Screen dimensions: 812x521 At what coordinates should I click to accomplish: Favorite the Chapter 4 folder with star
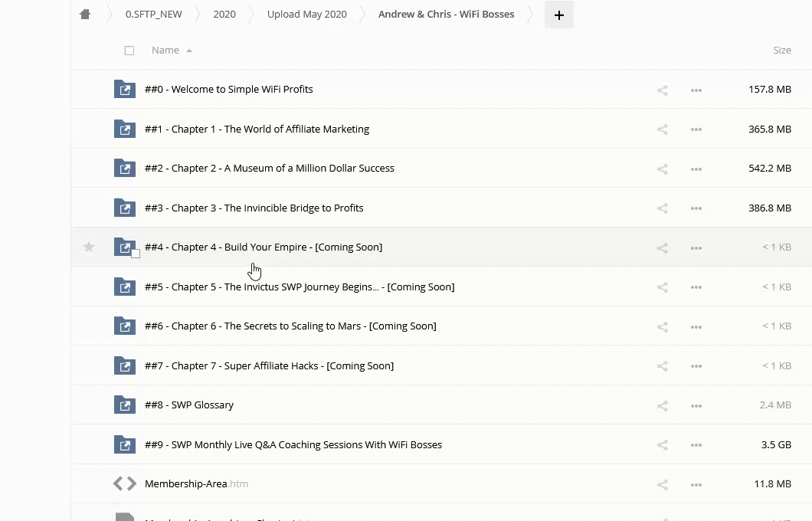point(89,247)
